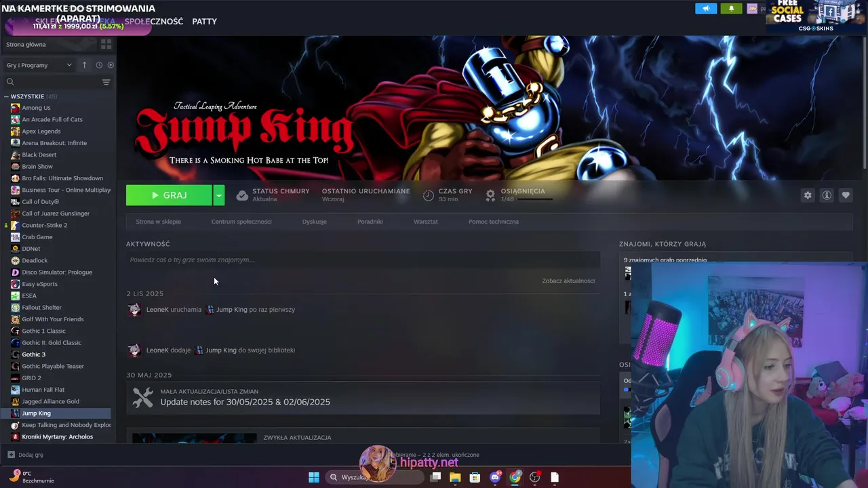Open Centrum społeczności tab

pos(241,222)
